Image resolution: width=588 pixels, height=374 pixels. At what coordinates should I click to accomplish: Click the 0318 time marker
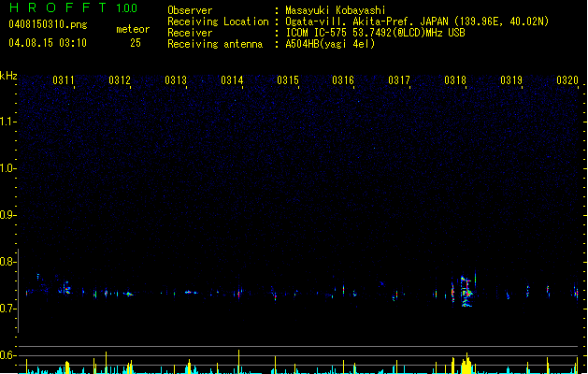click(x=455, y=80)
